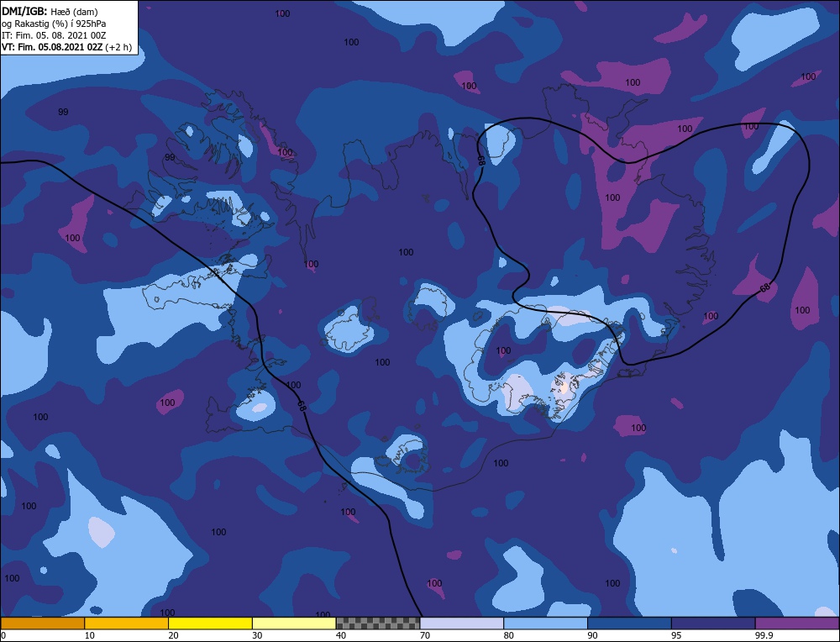Click the 'IT: Fim. 05. 08. 2021 00Z' line
This screenshot has width=840, height=642.
(54, 35)
